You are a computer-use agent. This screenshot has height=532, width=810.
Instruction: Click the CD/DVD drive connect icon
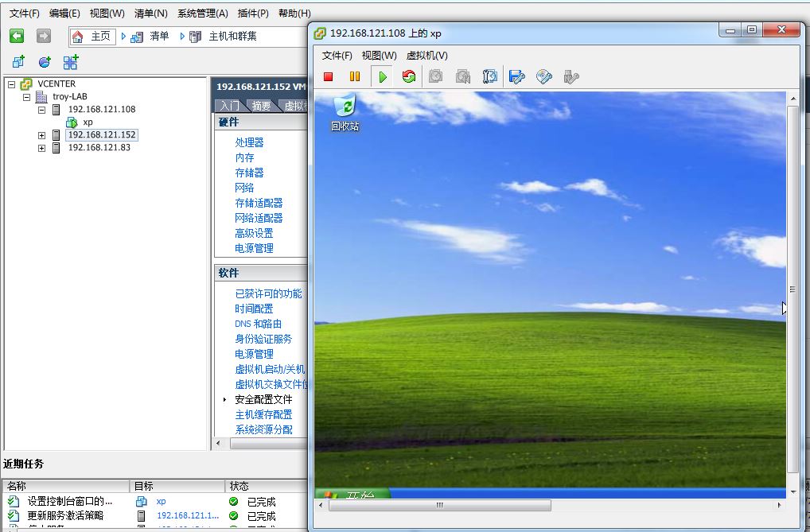pos(544,77)
